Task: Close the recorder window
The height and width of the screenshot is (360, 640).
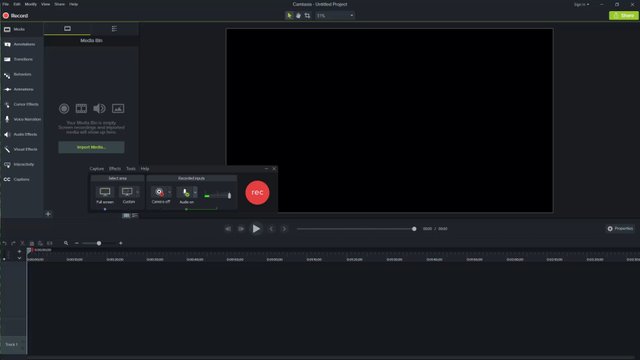Action: pos(274,169)
